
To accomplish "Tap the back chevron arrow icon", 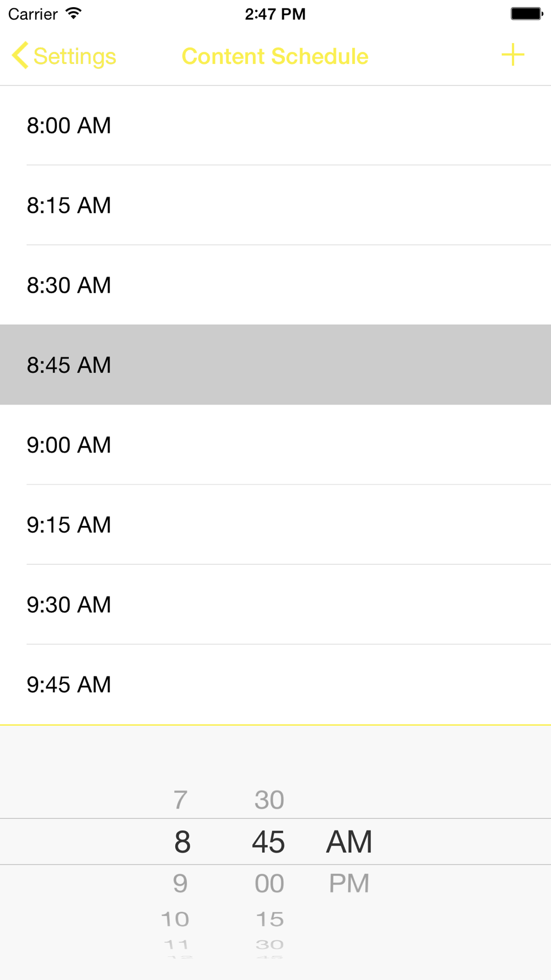I will point(20,56).
